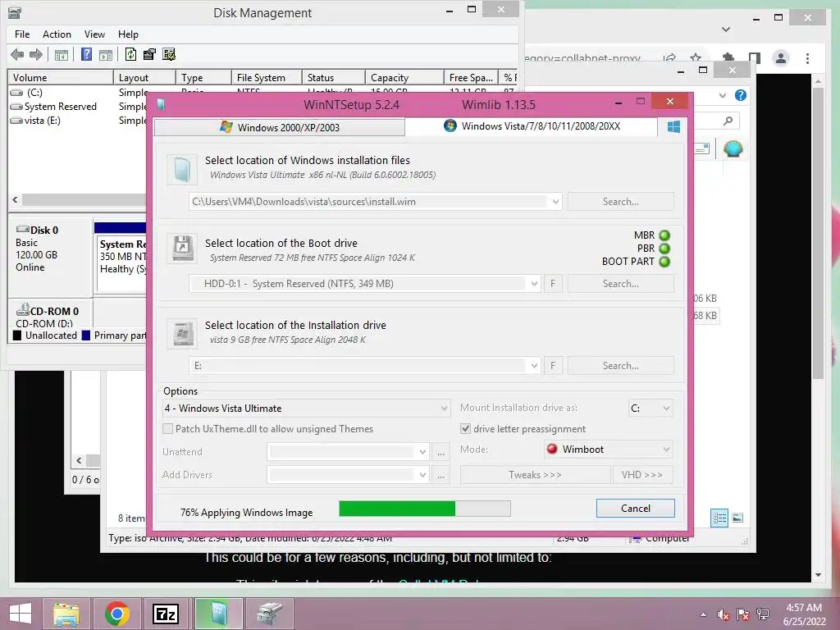The height and width of the screenshot is (630, 840).
Task: Open the File menu in Disk Management
Action: [x=22, y=34]
